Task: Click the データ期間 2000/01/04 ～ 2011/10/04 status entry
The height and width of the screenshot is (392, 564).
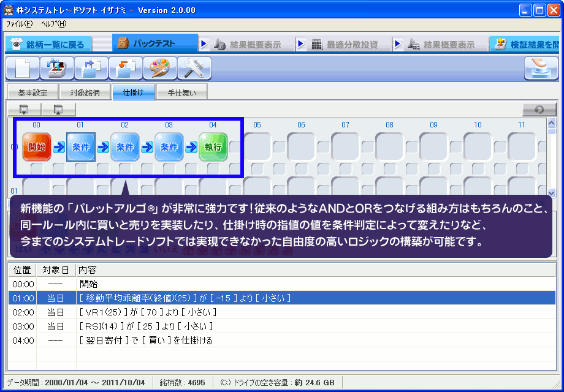Action: 77,382
